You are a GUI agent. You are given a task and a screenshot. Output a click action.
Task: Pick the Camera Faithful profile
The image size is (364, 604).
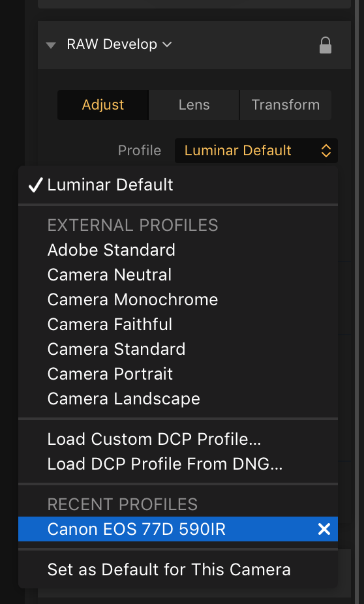[178, 324]
